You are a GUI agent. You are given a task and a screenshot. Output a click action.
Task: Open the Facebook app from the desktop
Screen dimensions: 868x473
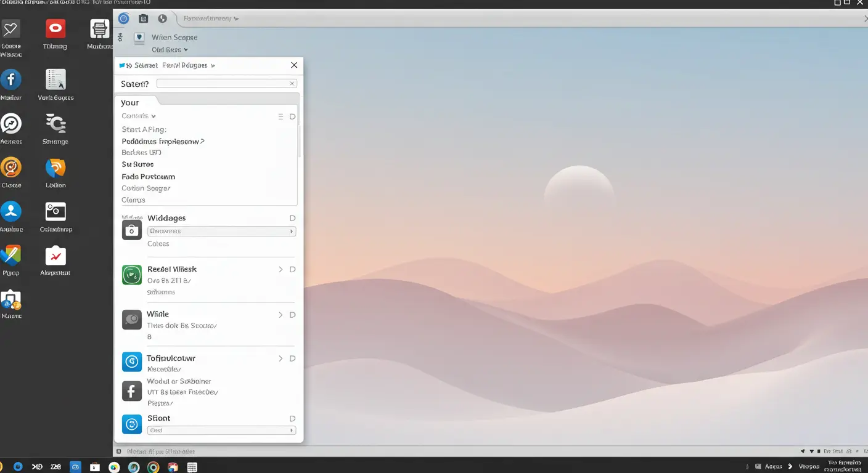coord(11,80)
